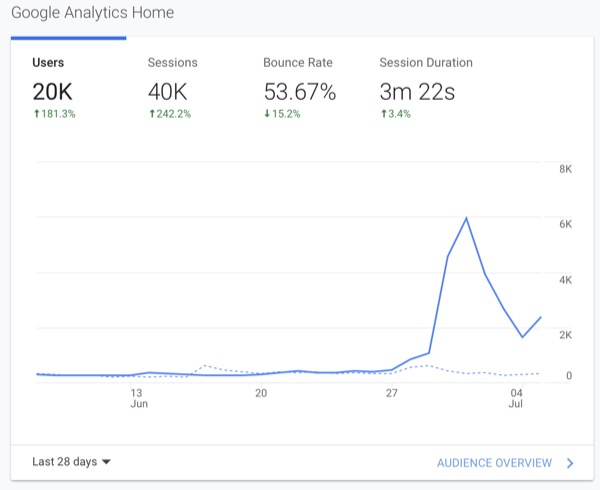Click the Google Analytics Home heading

click(x=93, y=13)
